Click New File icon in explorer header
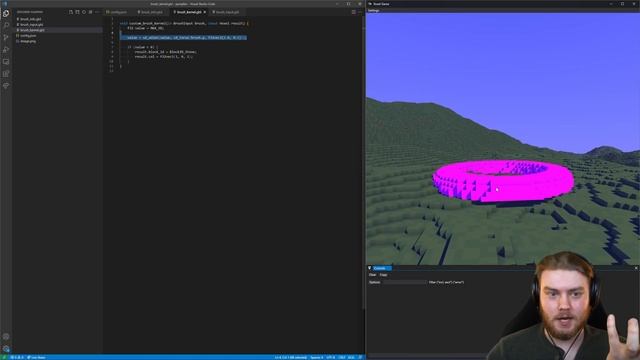The image size is (640, 360). coord(71,12)
